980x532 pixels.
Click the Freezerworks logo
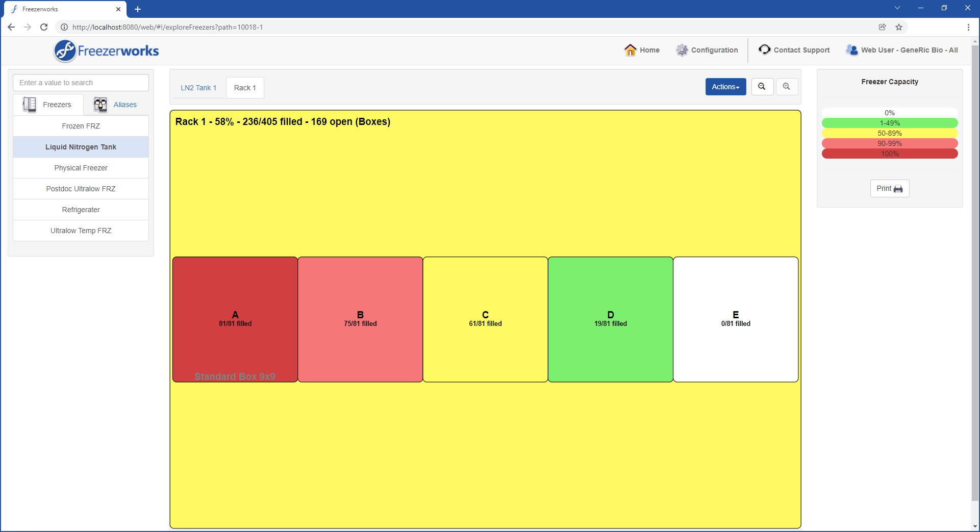(106, 50)
